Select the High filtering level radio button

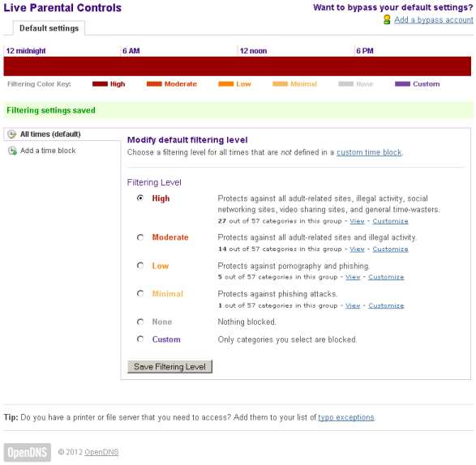pyautogui.click(x=140, y=198)
